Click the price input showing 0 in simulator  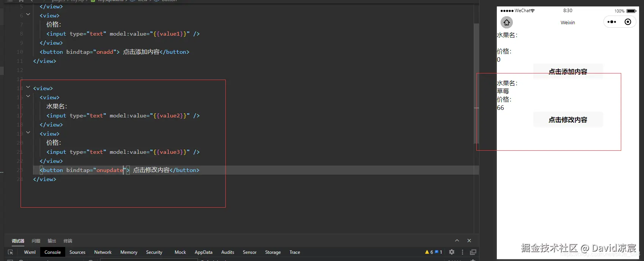pos(568,59)
